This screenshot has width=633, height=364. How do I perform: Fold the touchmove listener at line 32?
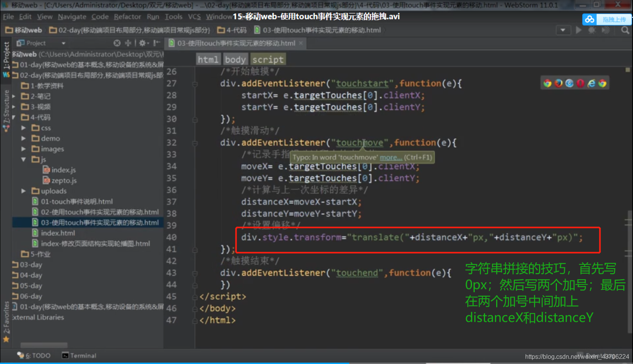pyautogui.click(x=195, y=143)
